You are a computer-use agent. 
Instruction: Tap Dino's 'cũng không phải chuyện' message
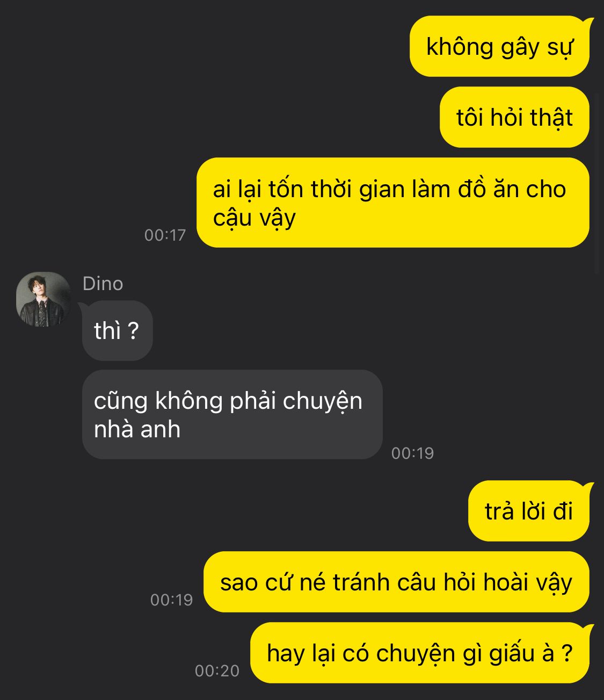click(x=232, y=414)
